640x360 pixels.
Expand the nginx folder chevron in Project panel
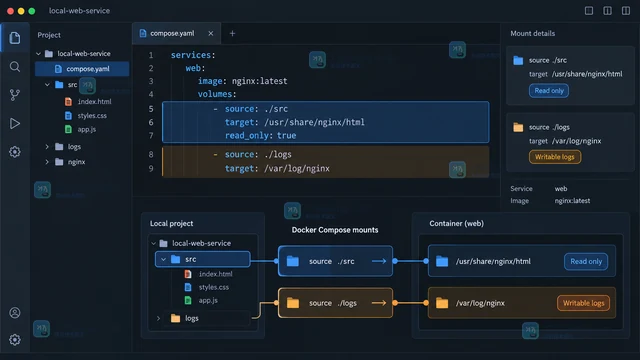[47, 162]
